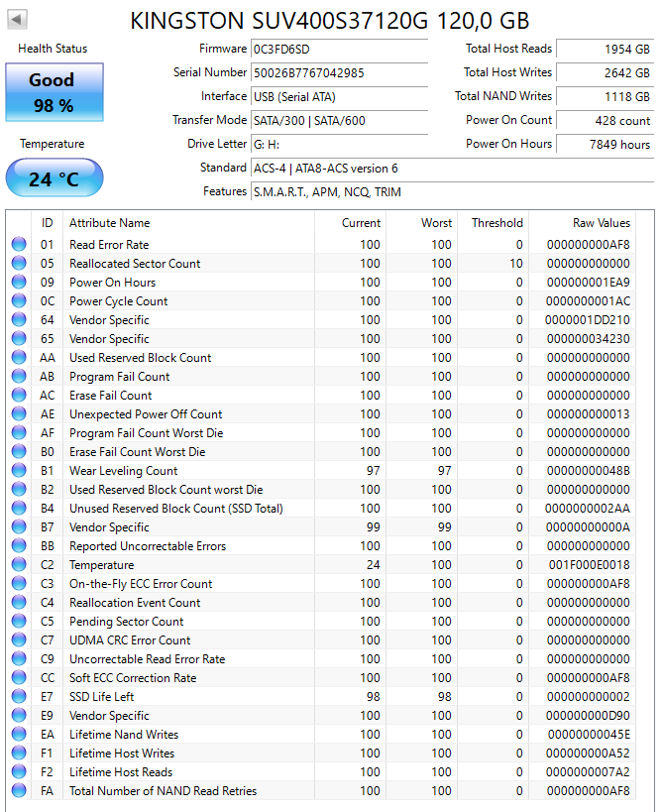Click the Vendor Specific name in row E9
This screenshot has height=812, width=662.
click(109, 716)
